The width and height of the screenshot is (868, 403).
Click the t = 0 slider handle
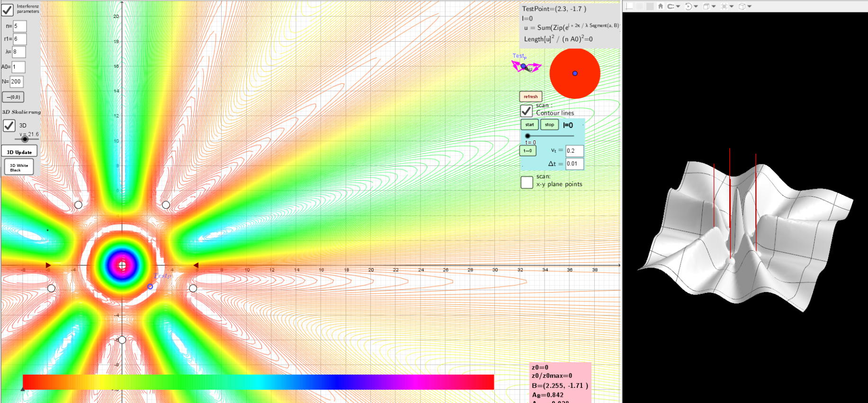528,136
